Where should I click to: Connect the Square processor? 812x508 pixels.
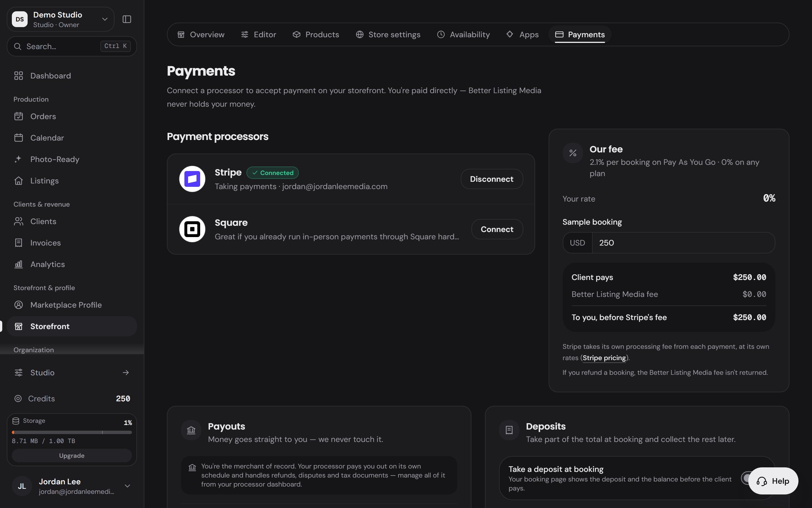click(x=497, y=229)
